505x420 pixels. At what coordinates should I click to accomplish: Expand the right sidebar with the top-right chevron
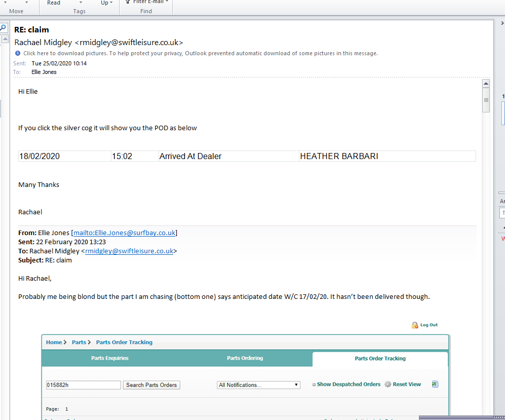(x=502, y=23)
